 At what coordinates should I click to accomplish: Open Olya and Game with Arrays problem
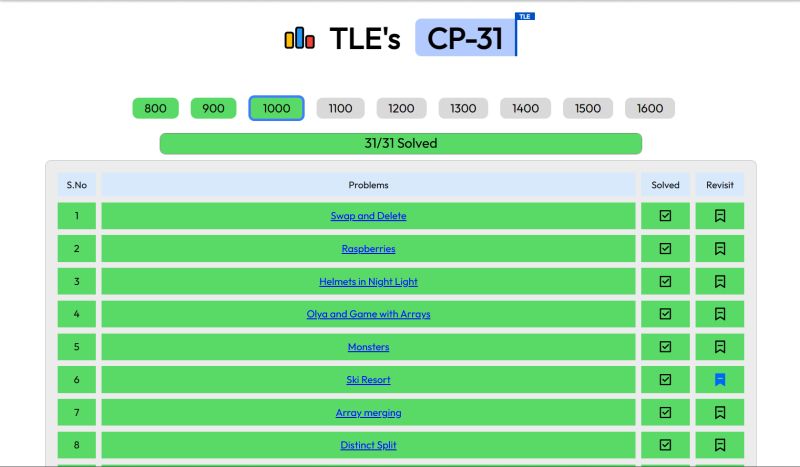click(x=368, y=314)
